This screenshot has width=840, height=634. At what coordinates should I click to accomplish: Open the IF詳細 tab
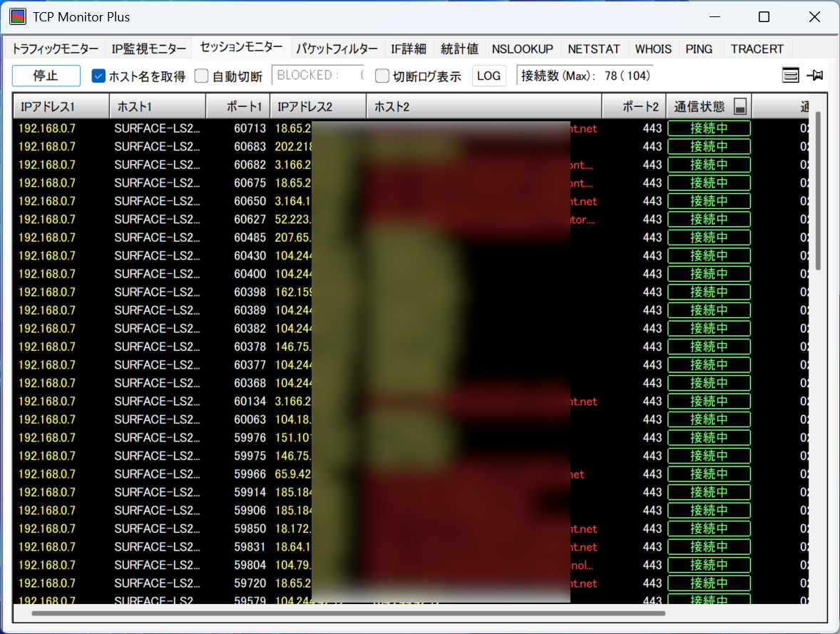408,48
